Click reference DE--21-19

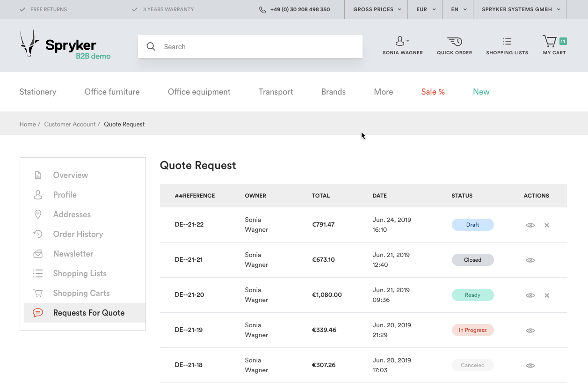pyautogui.click(x=189, y=330)
